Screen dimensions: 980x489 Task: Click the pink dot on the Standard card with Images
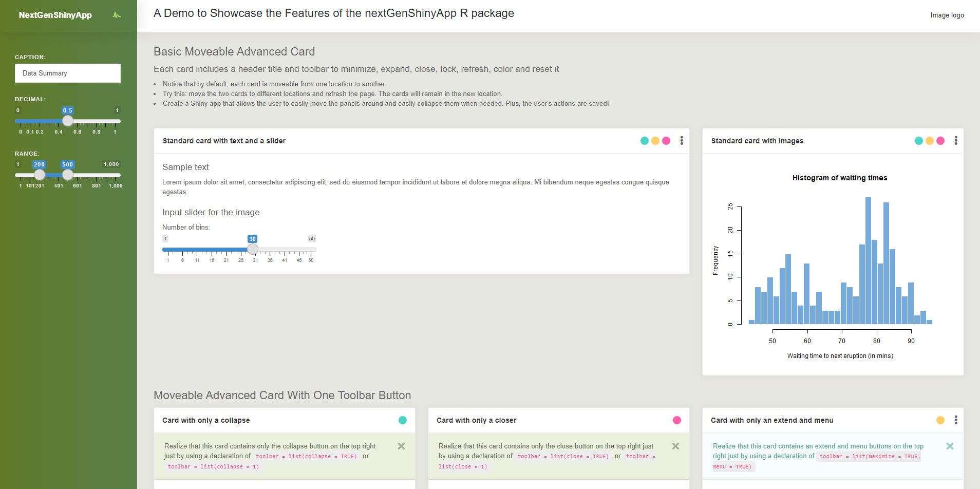pos(940,141)
